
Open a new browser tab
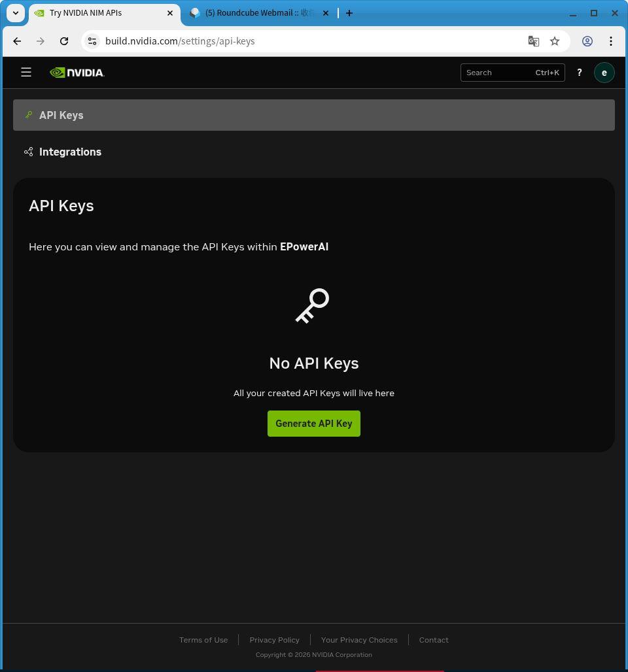pos(349,13)
